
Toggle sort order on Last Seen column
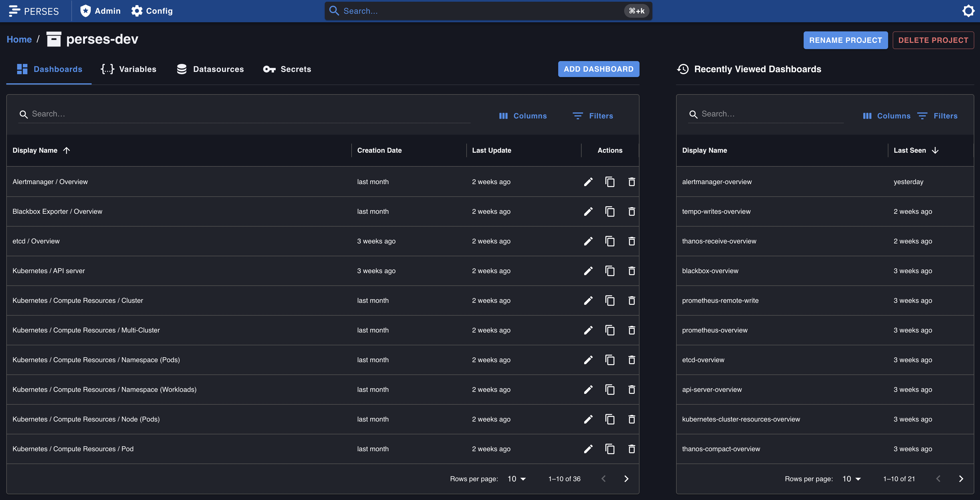click(915, 150)
